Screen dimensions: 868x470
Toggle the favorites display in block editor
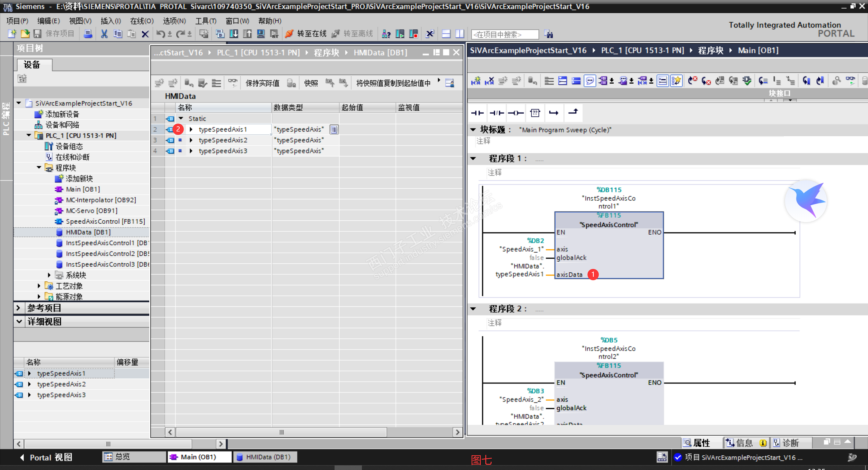(x=676, y=81)
